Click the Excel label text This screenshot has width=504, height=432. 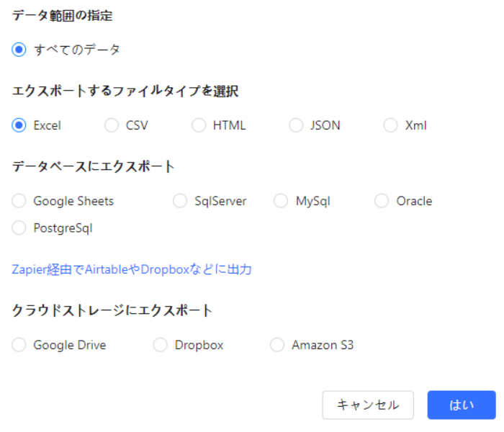[x=48, y=125]
